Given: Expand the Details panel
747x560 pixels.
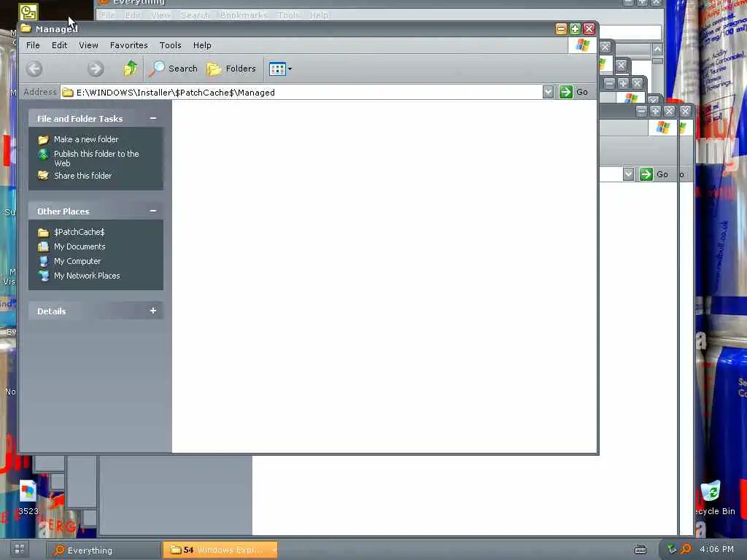Looking at the screenshot, I should (x=153, y=311).
